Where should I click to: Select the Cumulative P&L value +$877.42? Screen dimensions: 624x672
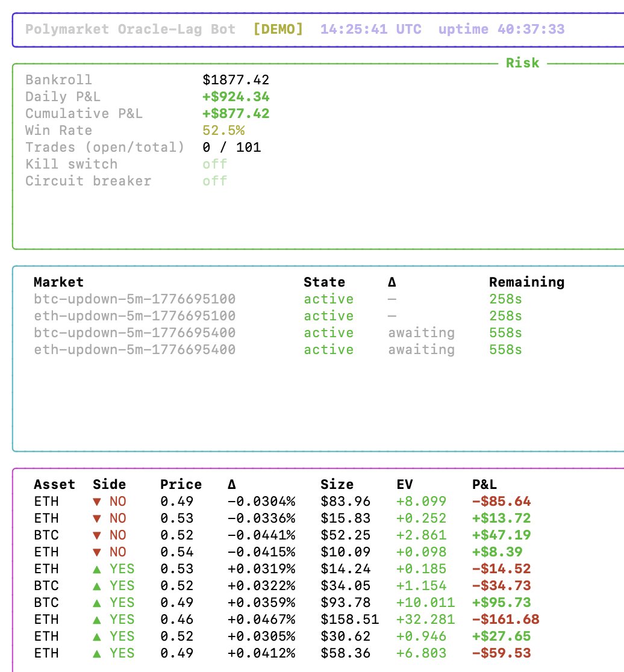click(x=236, y=114)
